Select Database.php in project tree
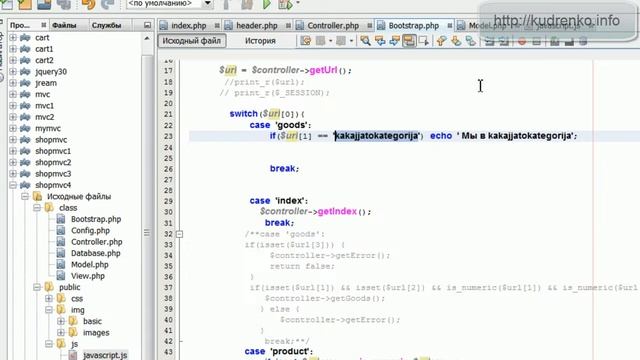The height and width of the screenshot is (360, 640). coord(96,253)
